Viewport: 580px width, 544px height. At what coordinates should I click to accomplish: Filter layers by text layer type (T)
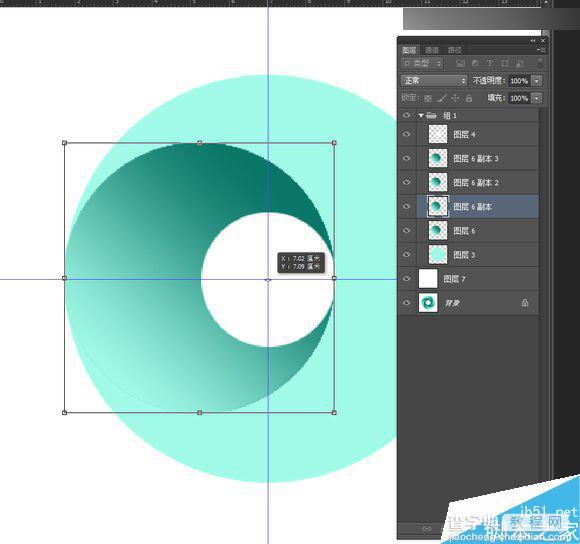pyautogui.click(x=490, y=63)
